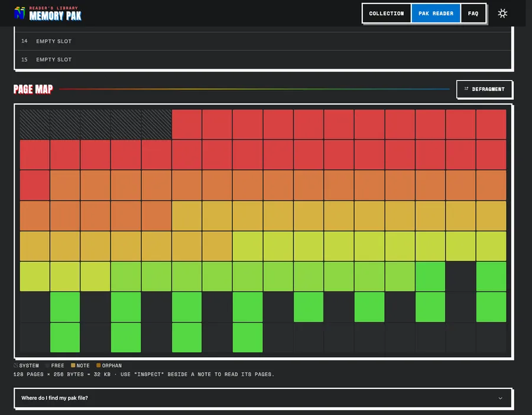Image resolution: width=532 pixels, height=415 pixels.
Task: Click the Free legend swatch icon
Action: pos(47,365)
